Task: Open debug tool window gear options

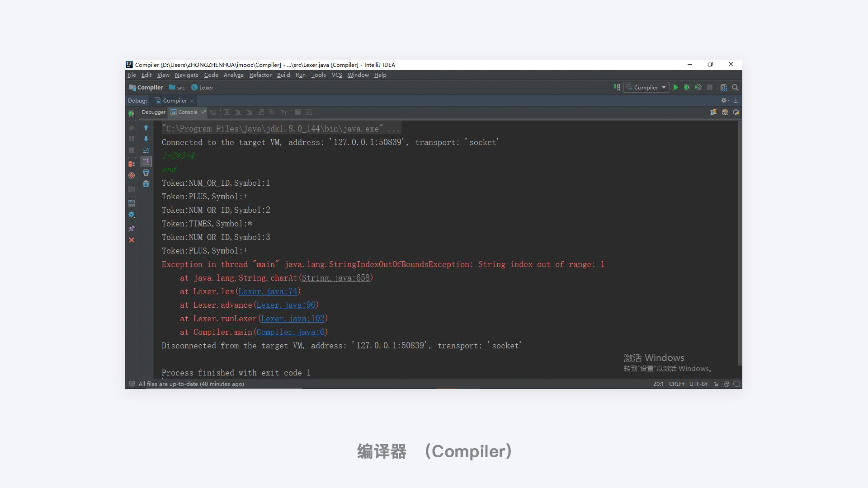Action: (x=725, y=100)
